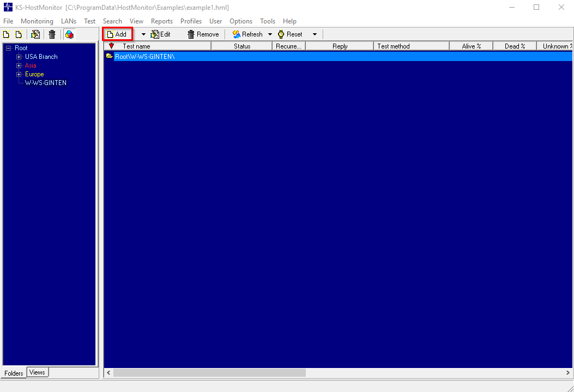Open the Reset dropdown arrow
Screen dimensions: 574x392
click(315, 34)
